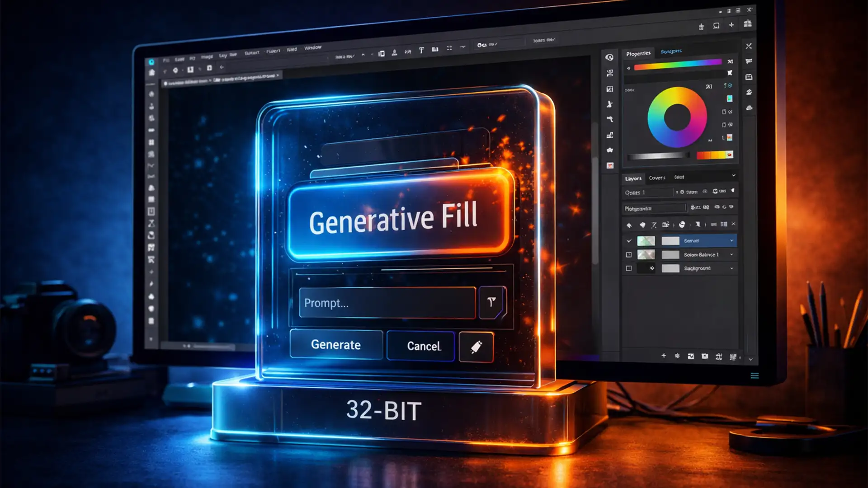
Task: Uncheck the checkmark on the selected top layer
Action: click(630, 240)
